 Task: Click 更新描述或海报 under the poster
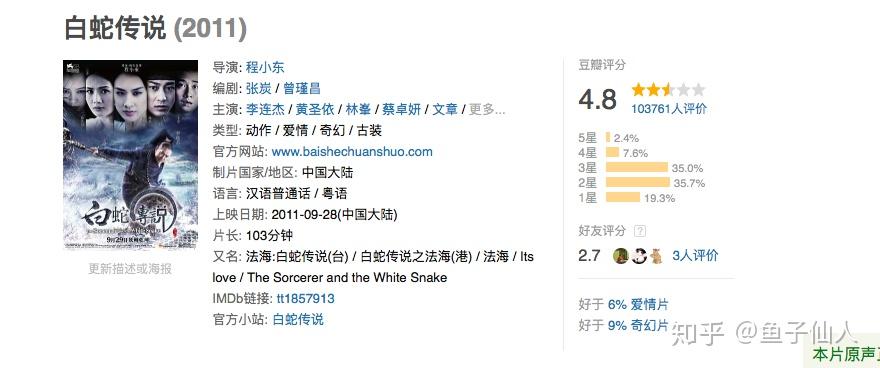pos(130,269)
